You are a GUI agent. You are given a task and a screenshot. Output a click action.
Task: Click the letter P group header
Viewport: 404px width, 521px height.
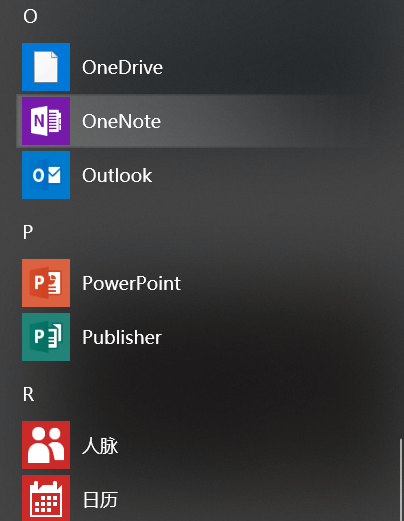point(28,232)
